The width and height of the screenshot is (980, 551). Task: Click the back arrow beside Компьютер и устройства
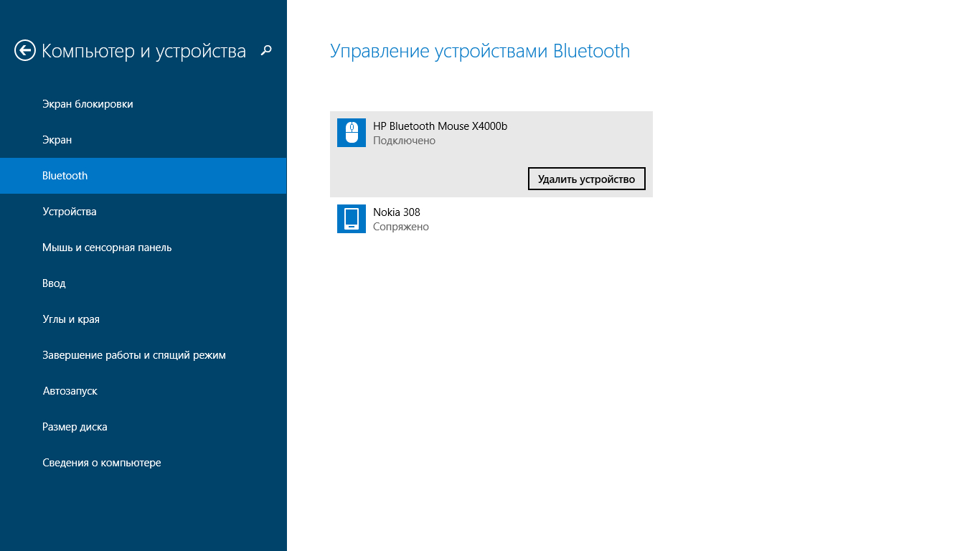25,50
